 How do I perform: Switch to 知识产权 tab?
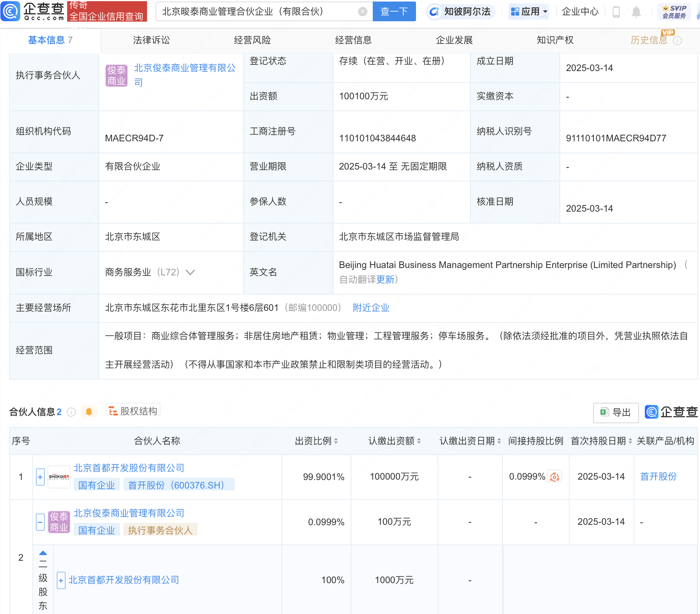(555, 40)
